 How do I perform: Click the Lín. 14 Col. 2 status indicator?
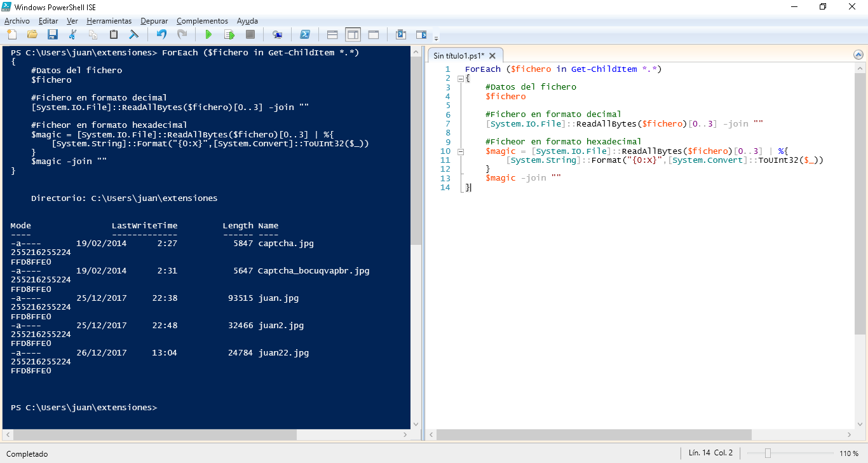tap(710, 453)
